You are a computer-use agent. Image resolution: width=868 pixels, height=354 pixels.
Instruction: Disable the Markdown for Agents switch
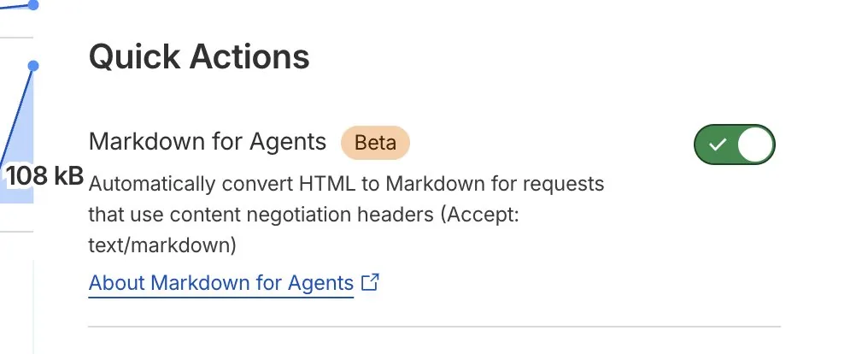pos(735,145)
